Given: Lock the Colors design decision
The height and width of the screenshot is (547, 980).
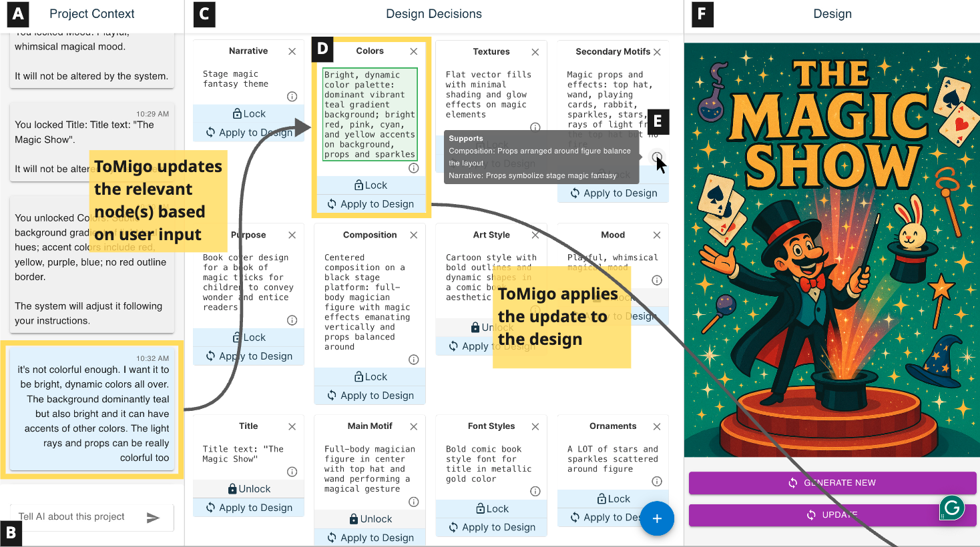Looking at the screenshot, I should coord(371,185).
